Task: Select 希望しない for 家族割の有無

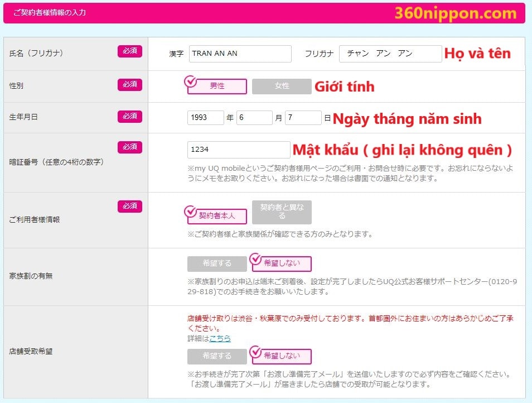Action: 281,263
